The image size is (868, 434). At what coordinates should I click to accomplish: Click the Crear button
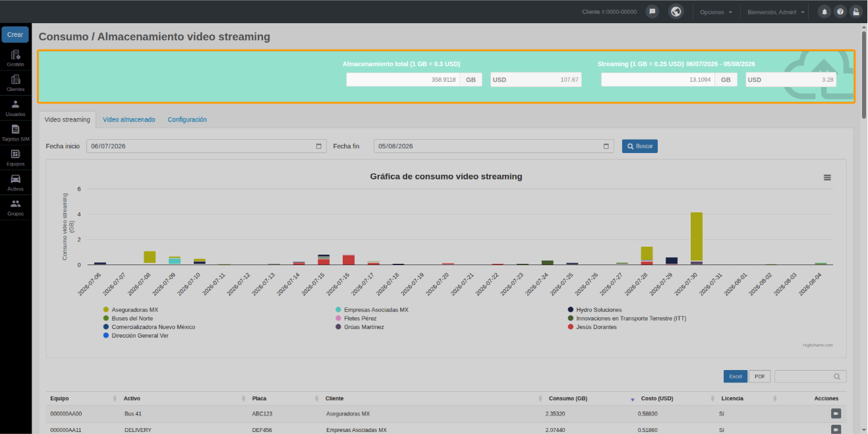coord(15,34)
